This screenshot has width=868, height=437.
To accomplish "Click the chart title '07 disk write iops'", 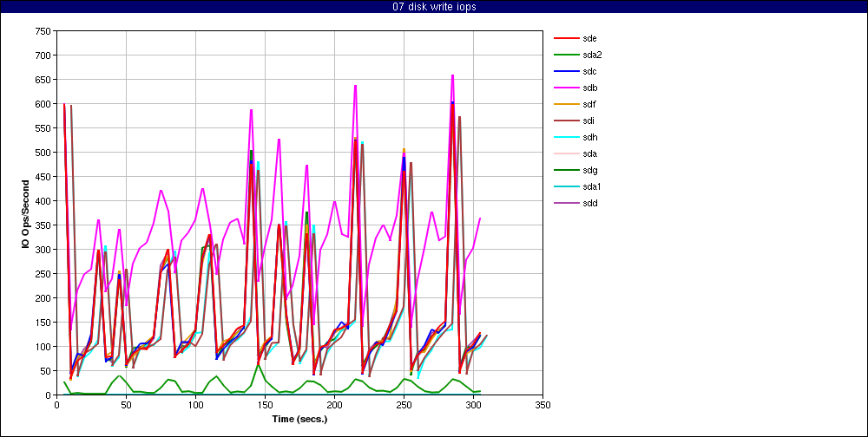I will [x=434, y=7].
